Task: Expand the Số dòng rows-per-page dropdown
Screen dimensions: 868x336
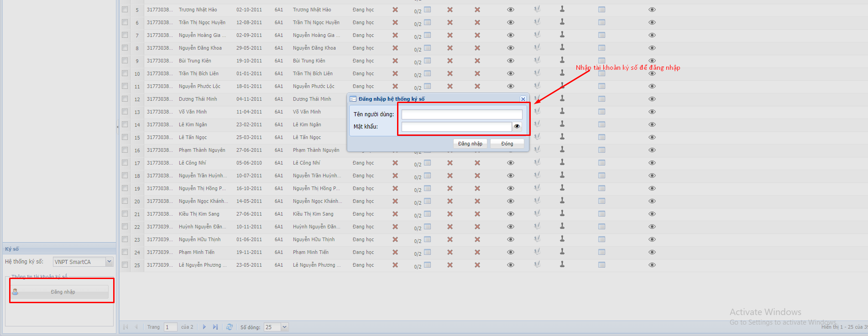Action: coord(284,327)
